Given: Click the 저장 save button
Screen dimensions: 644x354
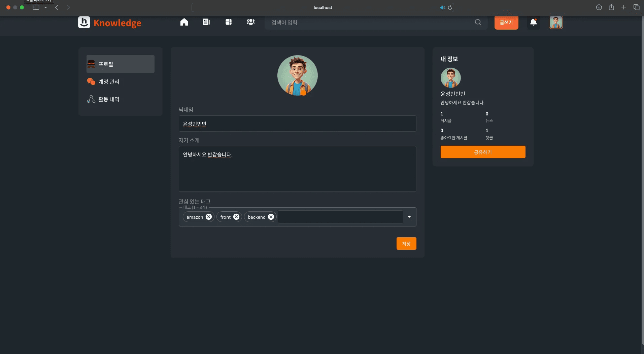Looking at the screenshot, I should [x=406, y=244].
